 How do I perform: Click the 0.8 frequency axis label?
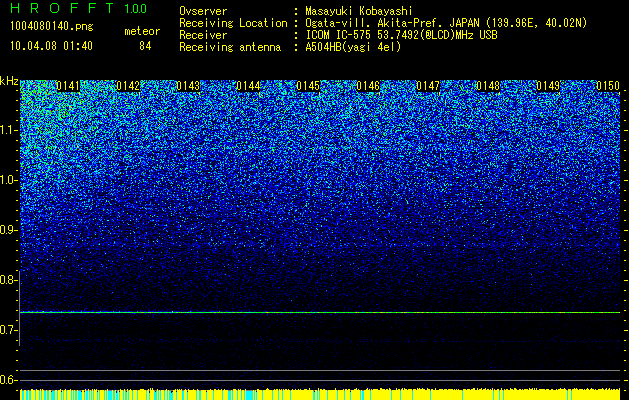tap(8, 280)
